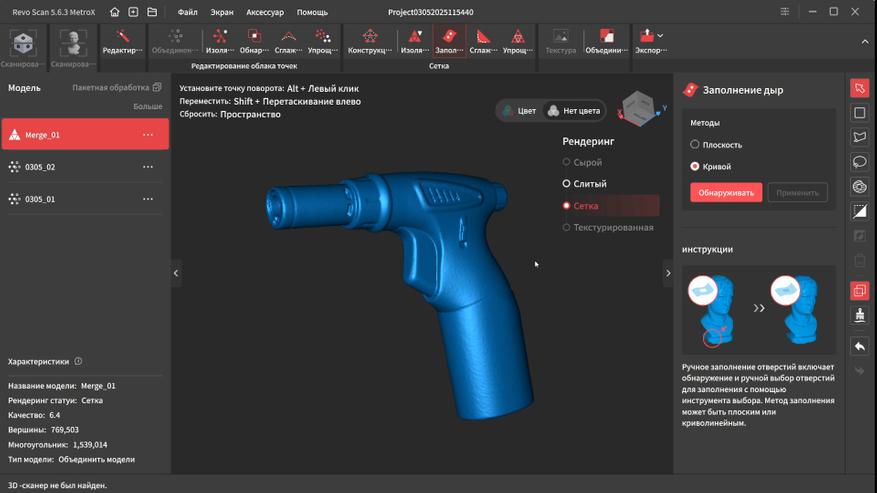Click the Применить apply button
The height and width of the screenshot is (493, 877).
[x=798, y=192]
